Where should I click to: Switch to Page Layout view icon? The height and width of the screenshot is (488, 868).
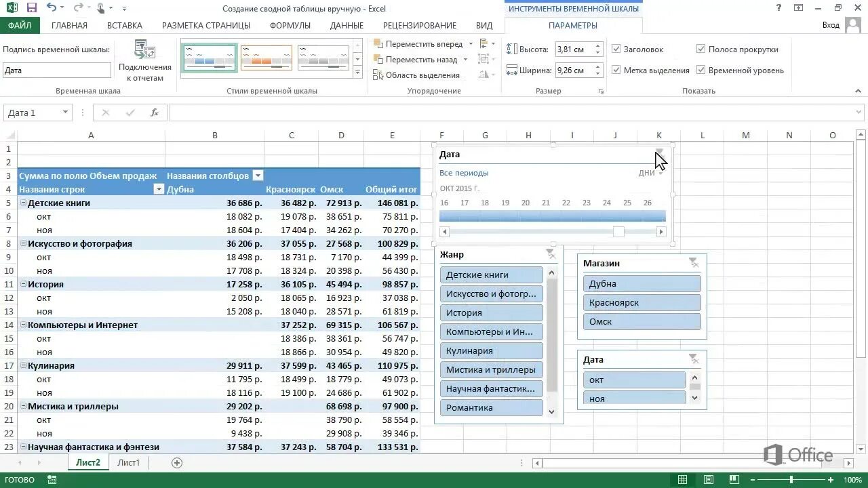(x=708, y=480)
